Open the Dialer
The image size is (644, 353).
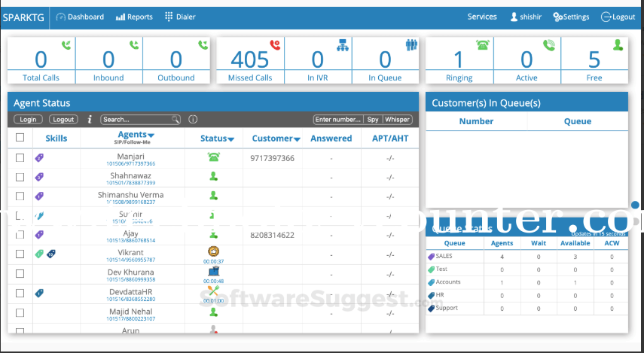(x=180, y=17)
